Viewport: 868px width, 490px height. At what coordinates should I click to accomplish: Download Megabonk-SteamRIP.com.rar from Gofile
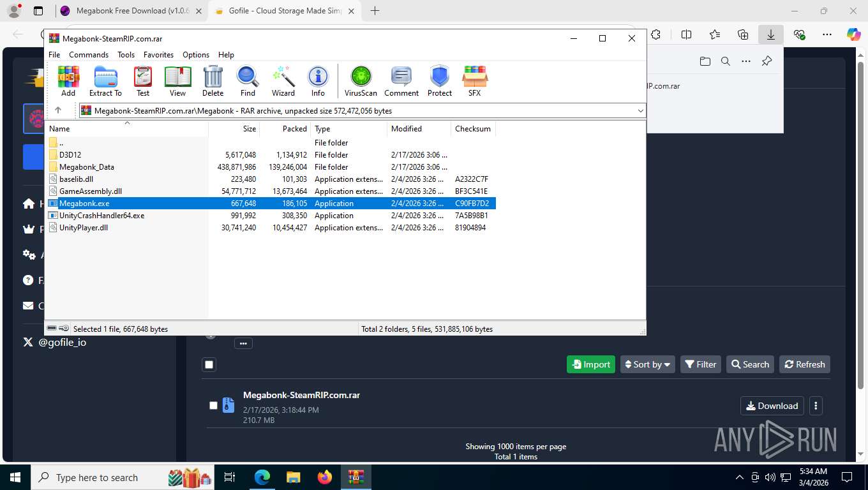(x=772, y=406)
